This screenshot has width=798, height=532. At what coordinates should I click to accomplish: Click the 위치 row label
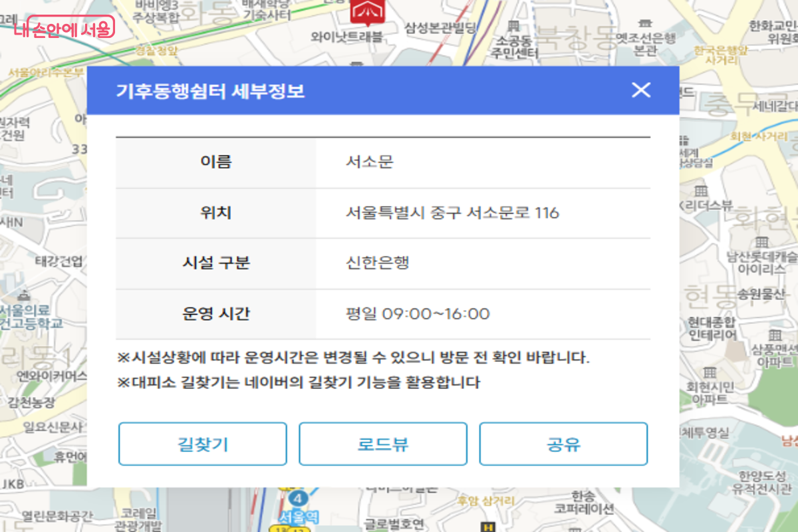(216, 213)
